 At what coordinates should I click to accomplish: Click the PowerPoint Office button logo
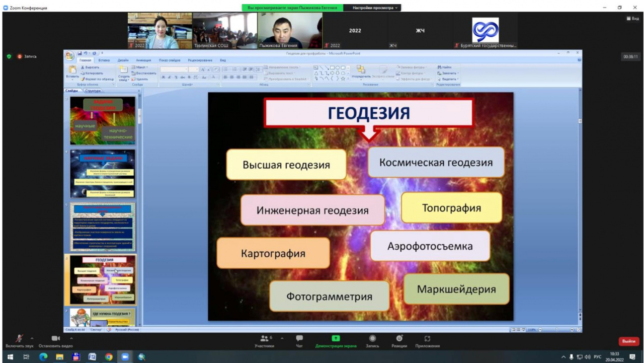coord(69,55)
